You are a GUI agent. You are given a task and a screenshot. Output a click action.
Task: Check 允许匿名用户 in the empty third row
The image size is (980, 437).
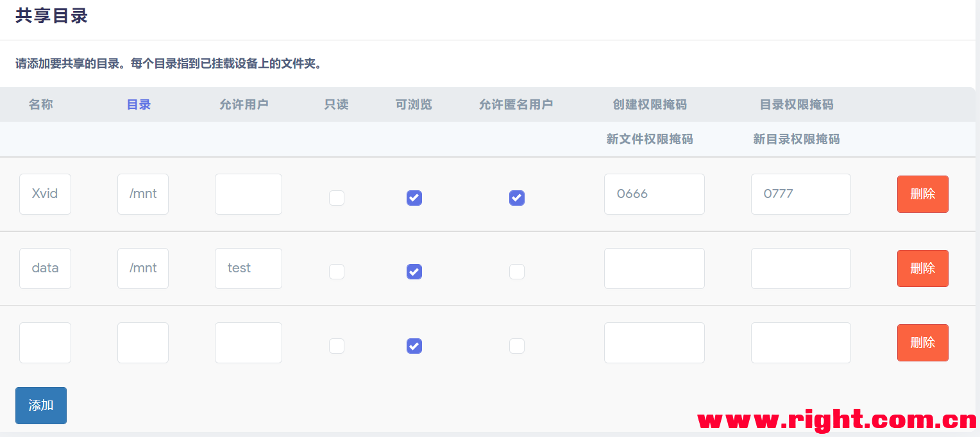point(517,346)
